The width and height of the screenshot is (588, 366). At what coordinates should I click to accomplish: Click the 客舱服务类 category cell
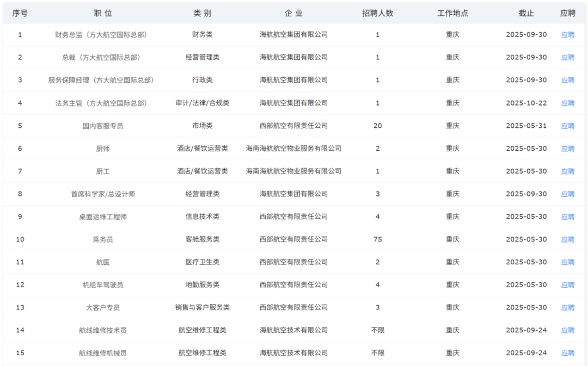[202, 239]
